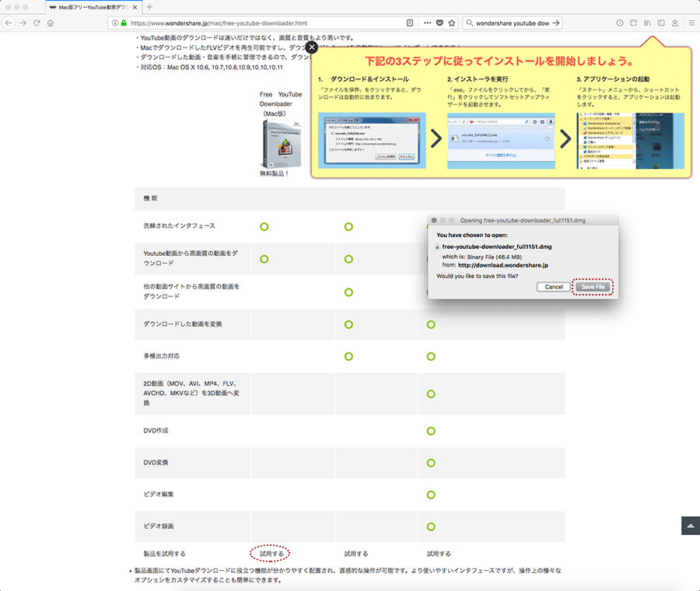The width and height of the screenshot is (700, 591).
Task: Toggle the sidebar panel icon
Action: tap(661, 23)
